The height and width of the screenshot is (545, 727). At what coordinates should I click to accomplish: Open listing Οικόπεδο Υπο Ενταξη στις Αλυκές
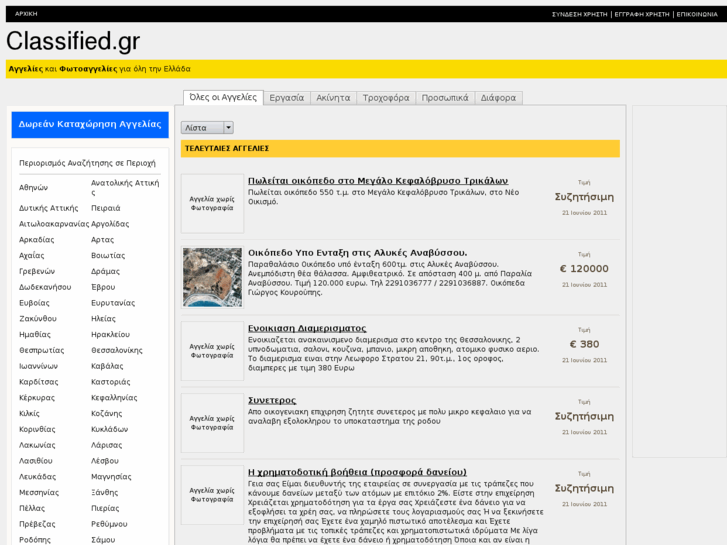tap(357, 253)
